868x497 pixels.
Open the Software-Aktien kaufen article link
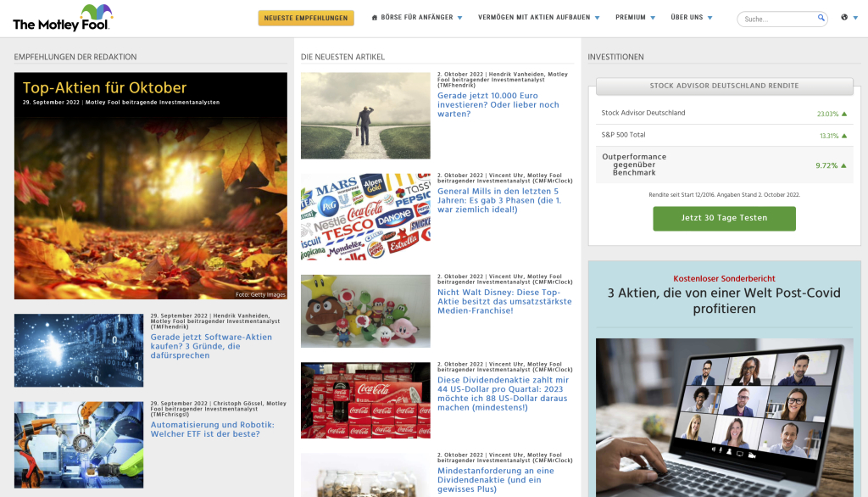tap(211, 346)
